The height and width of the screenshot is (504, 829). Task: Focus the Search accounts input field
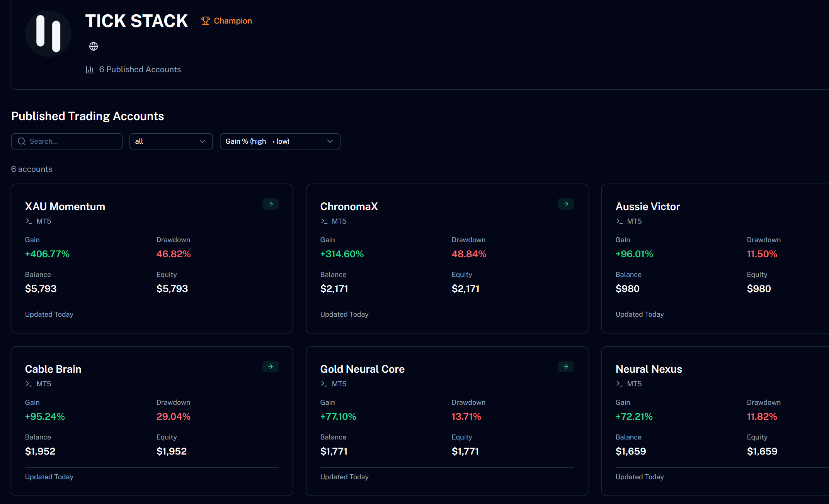click(67, 141)
